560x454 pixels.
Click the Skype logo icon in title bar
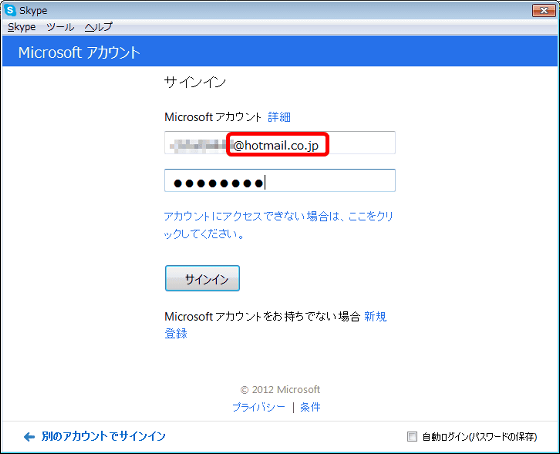(x=10, y=10)
